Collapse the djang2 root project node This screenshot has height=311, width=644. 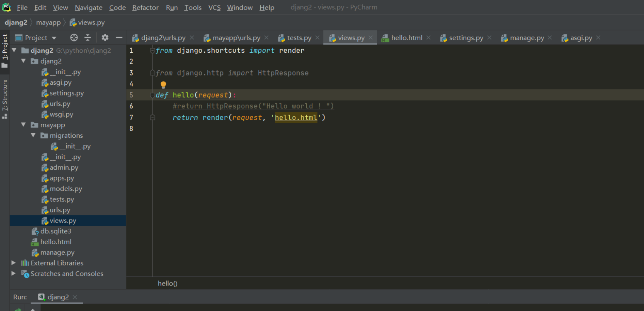14,50
